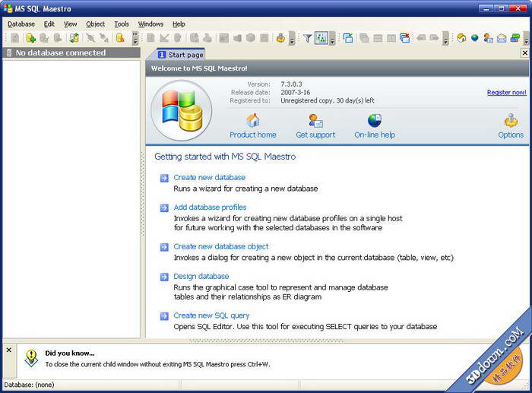
Task: Open the Object menu
Action: pos(95,24)
